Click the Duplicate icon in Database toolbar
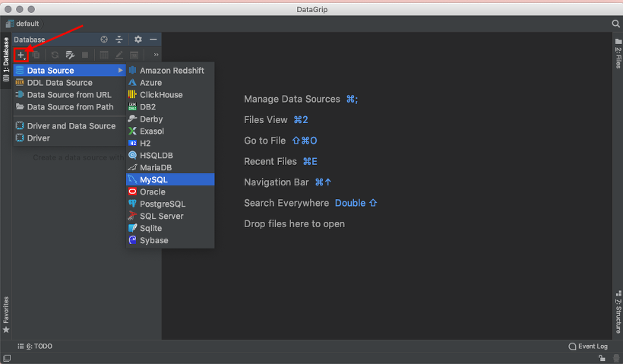623x364 pixels. 36,55
